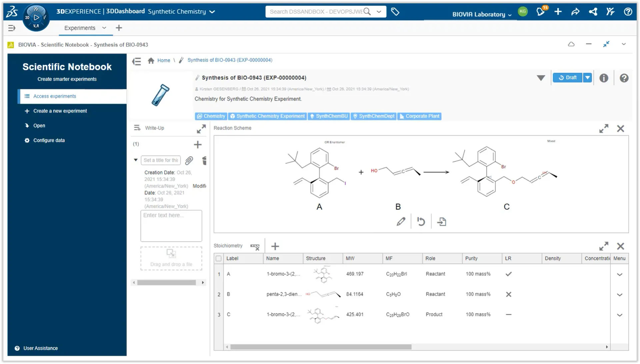
Task: Toggle the LR mark for reactant B
Action: (508, 294)
